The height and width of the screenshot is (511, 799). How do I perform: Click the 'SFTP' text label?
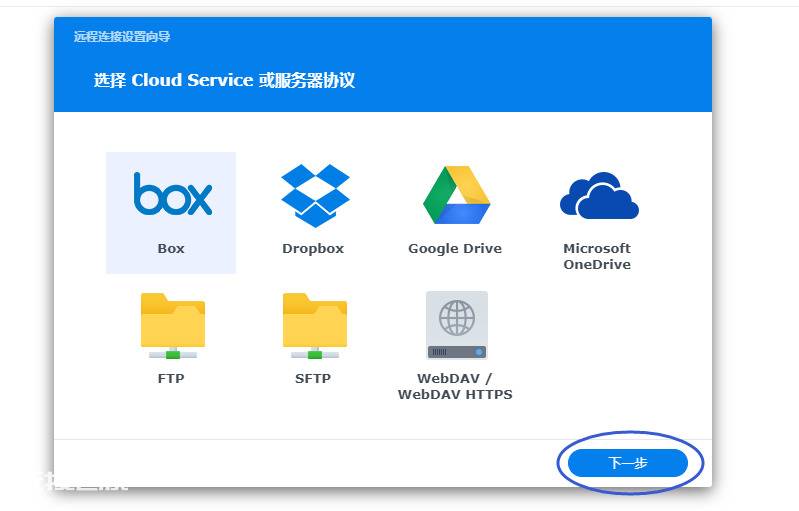(313, 379)
